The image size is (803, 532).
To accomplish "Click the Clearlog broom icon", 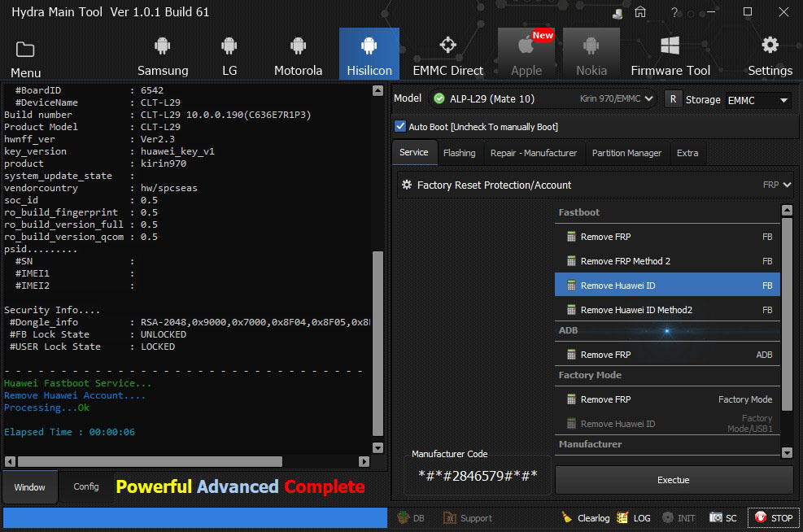I will [x=568, y=518].
